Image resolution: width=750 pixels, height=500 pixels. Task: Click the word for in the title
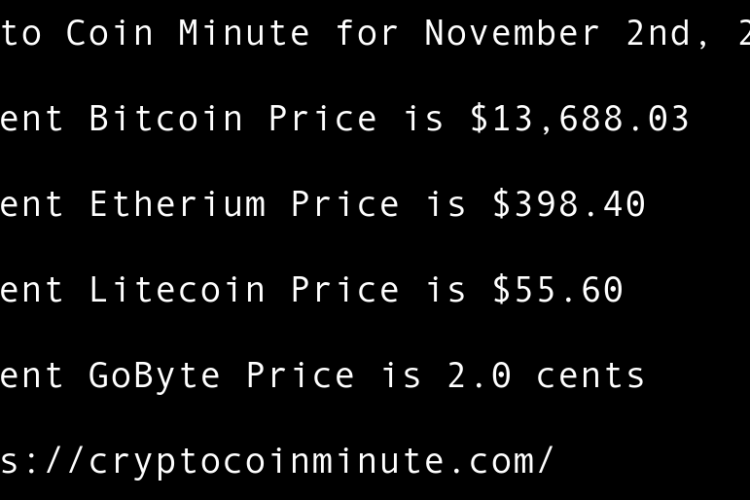[x=368, y=33]
